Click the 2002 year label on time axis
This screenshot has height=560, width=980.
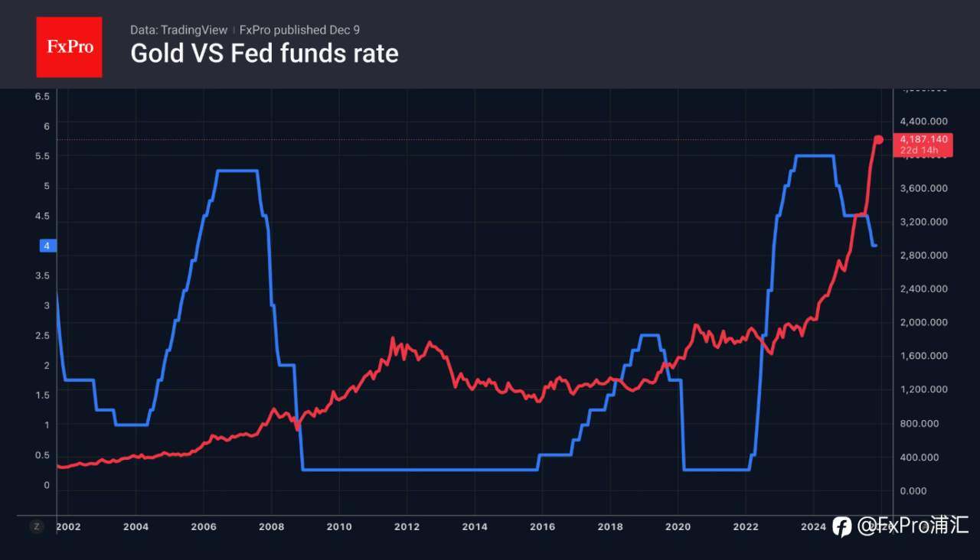coord(67,526)
